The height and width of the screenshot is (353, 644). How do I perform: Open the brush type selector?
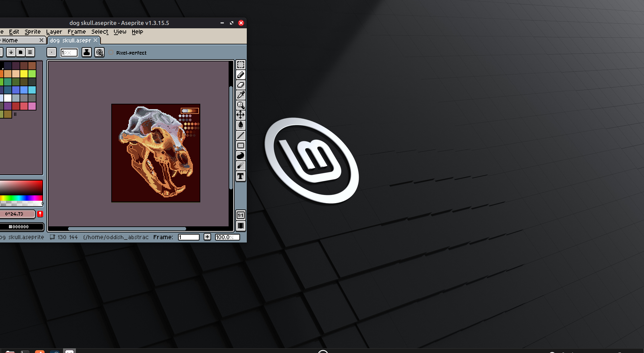pyautogui.click(x=51, y=52)
